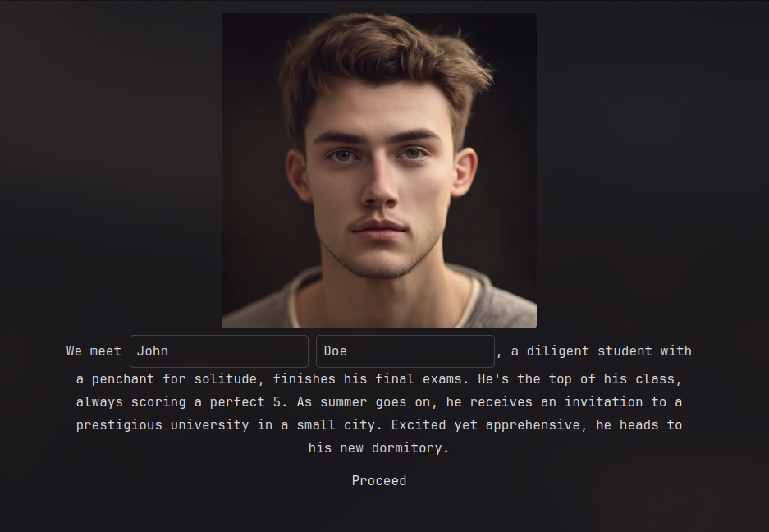
Task: Click the phrase "top of his class"
Action: click(x=613, y=378)
